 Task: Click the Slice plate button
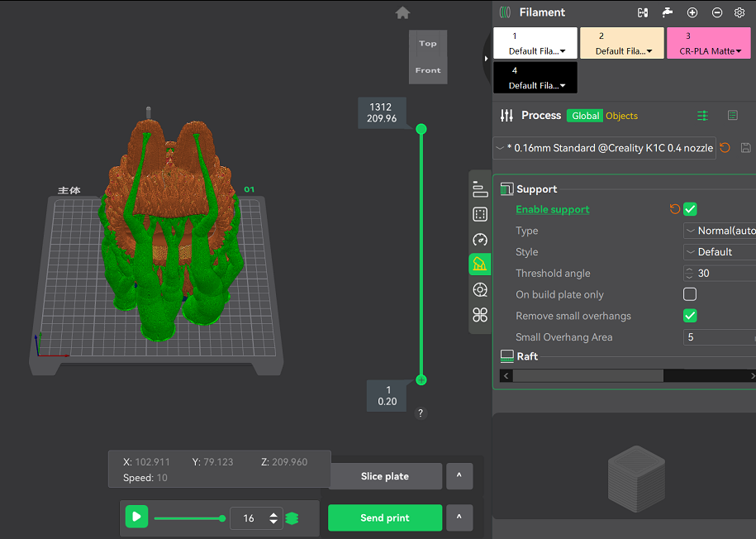coord(385,476)
